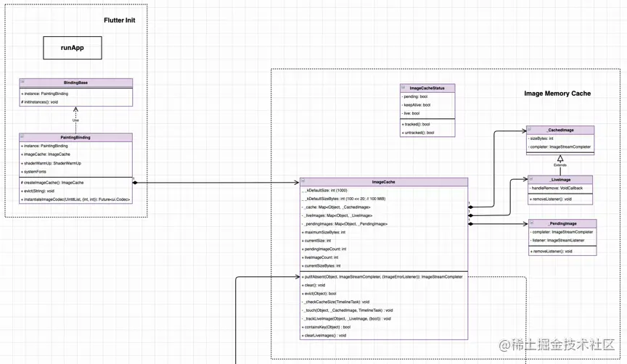The image size is (627, 364).
Task: Collapse the ImageCacheStatus class box
Action: click(403, 87)
